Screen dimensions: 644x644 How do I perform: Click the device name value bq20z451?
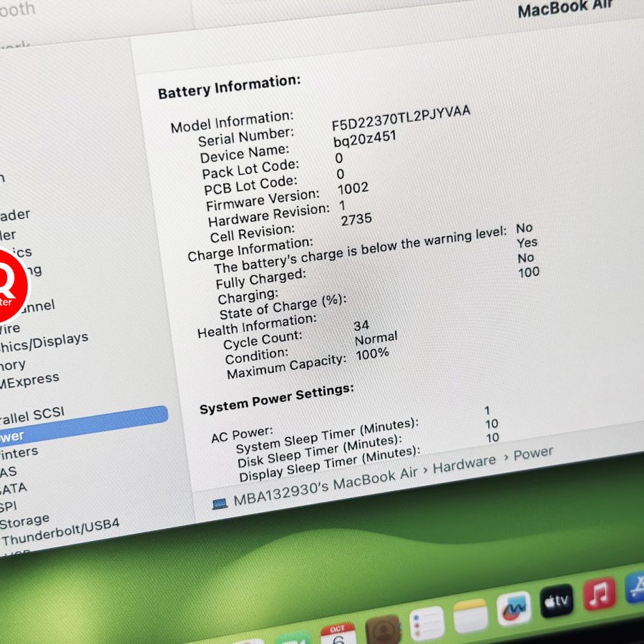pos(365,140)
